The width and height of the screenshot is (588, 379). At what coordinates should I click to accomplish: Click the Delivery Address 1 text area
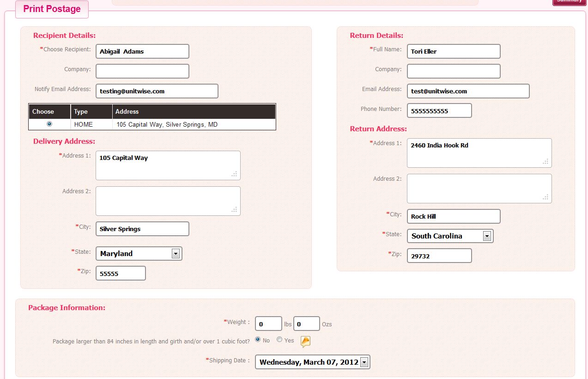coord(167,165)
